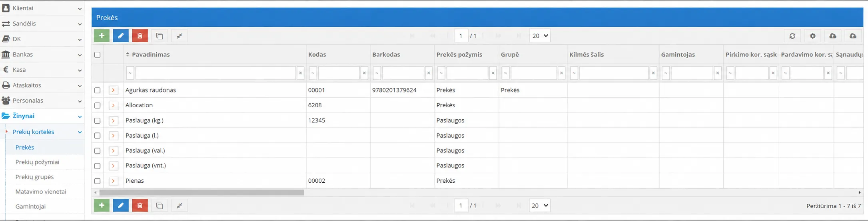The height and width of the screenshot is (221, 868).
Task: Expand the Sandėlis sidebar menu
Action: click(42, 24)
